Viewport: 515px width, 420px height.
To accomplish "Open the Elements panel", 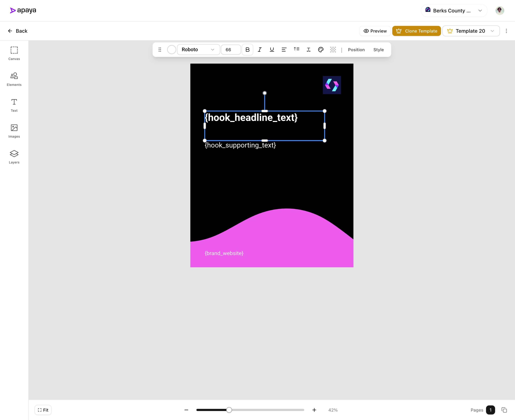I will 14,79.
